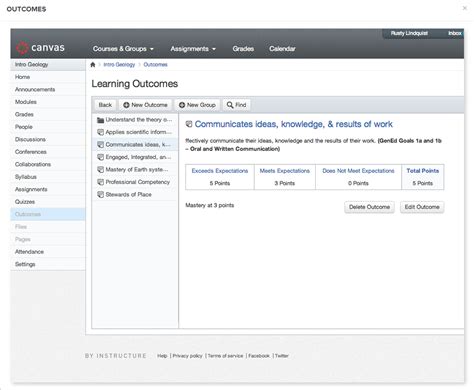The image size is (474, 390).
Task: Open Pages in the course sidebar
Action: coord(48,239)
